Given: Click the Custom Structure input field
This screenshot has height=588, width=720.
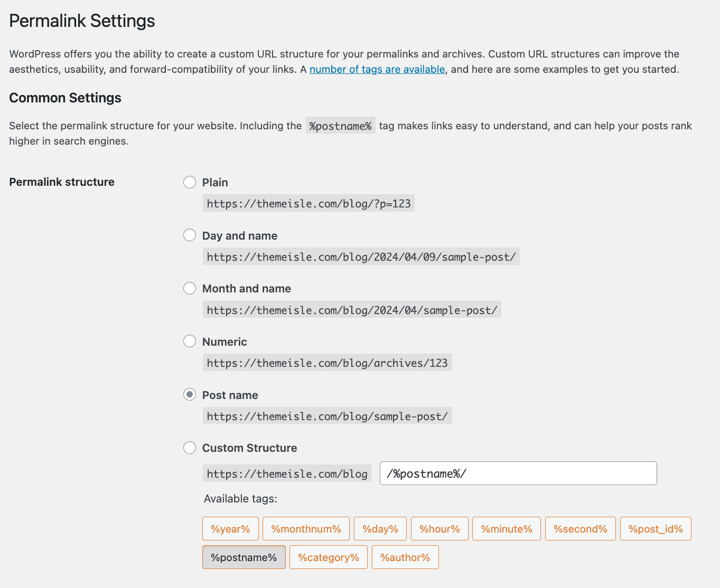Looking at the screenshot, I should (x=518, y=473).
